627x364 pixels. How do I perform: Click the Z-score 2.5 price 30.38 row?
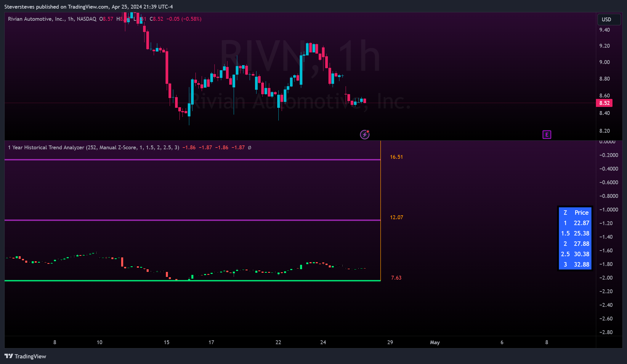[x=575, y=254]
